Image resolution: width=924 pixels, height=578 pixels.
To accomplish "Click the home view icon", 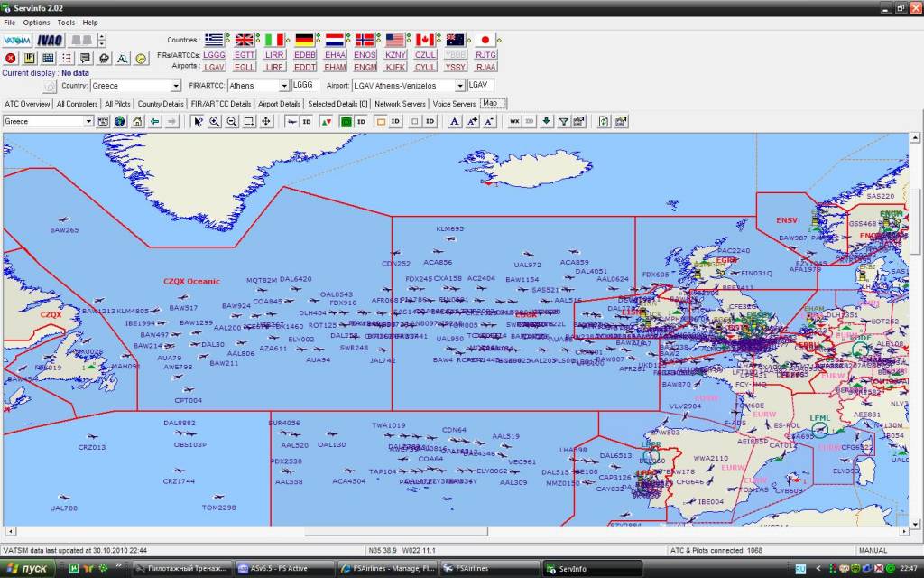I will pyautogui.click(x=137, y=121).
